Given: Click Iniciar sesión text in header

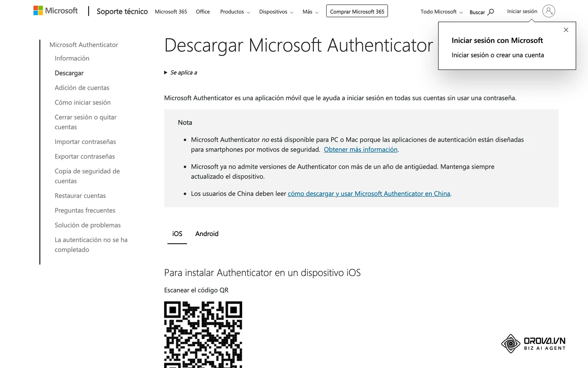Looking at the screenshot, I should [x=522, y=11].
